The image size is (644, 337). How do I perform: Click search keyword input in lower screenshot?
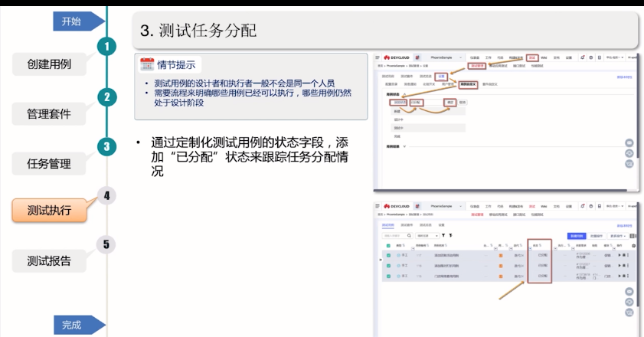point(394,235)
